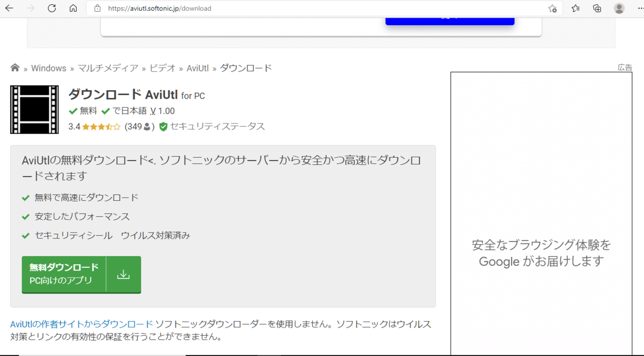644x356 pixels.
Task: Click the AviUtl filmstrip app icon
Action: click(x=34, y=110)
